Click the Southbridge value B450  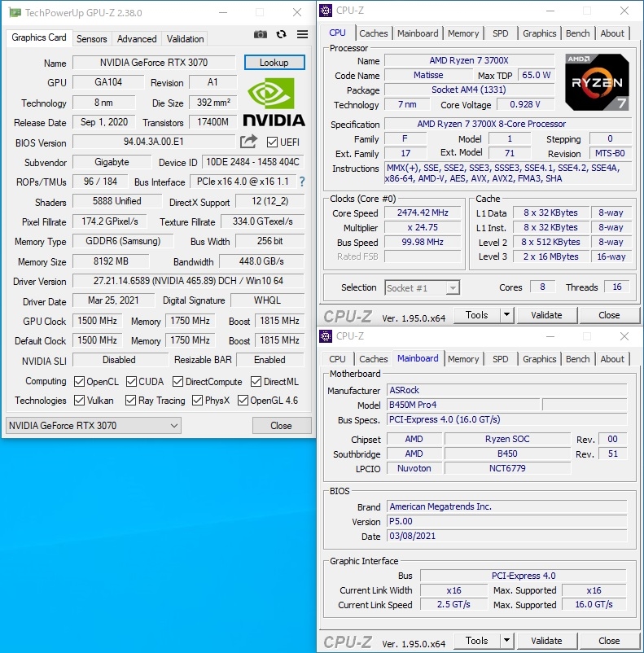(x=507, y=454)
